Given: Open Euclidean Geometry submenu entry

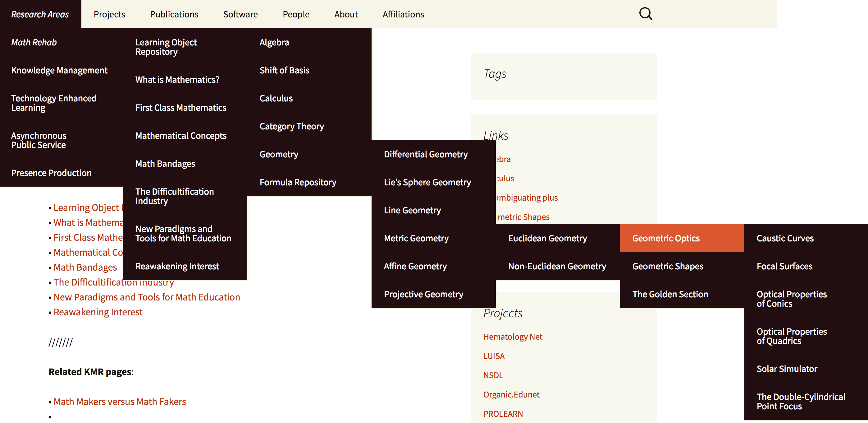Looking at the screenshot, I should (547, 238).
